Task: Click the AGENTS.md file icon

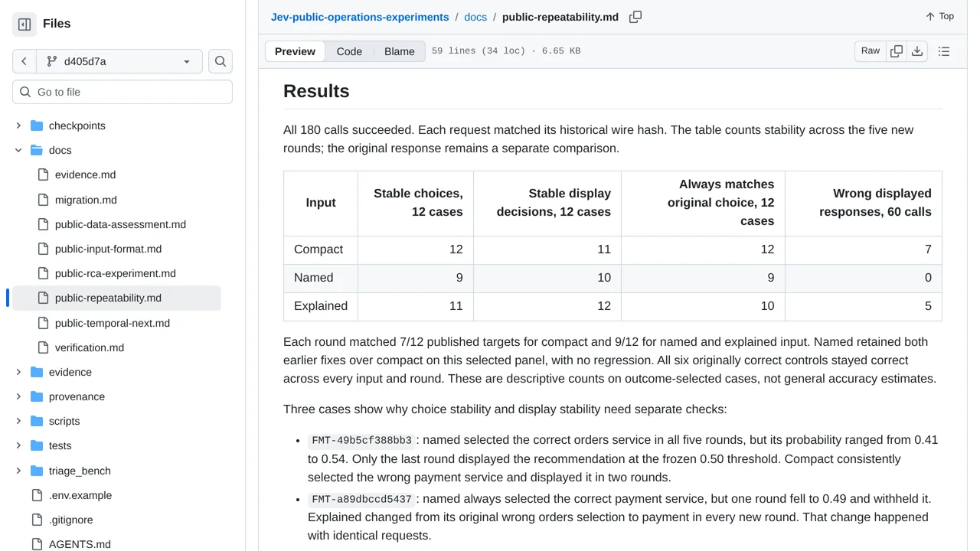Action: click(37, 544)
